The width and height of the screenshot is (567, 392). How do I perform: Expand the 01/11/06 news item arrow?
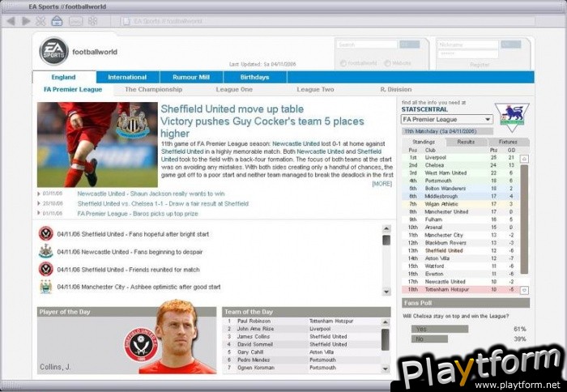[39, 213]
